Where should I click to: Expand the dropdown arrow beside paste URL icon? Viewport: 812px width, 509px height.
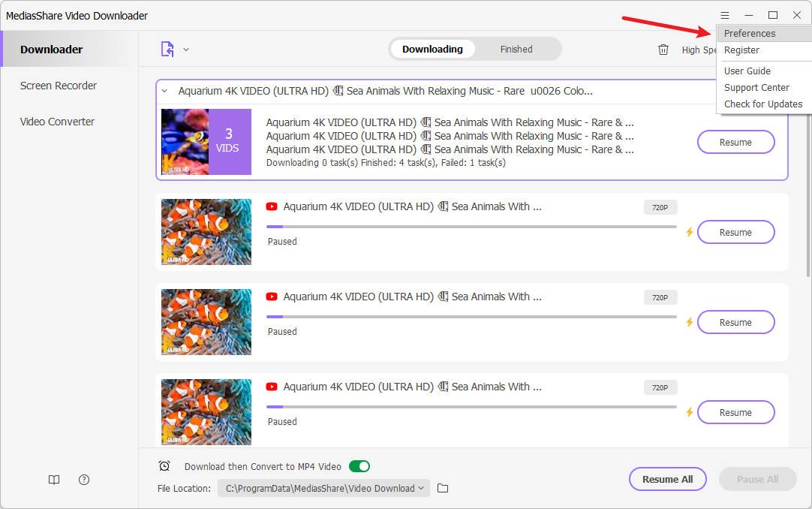[186, 50]
